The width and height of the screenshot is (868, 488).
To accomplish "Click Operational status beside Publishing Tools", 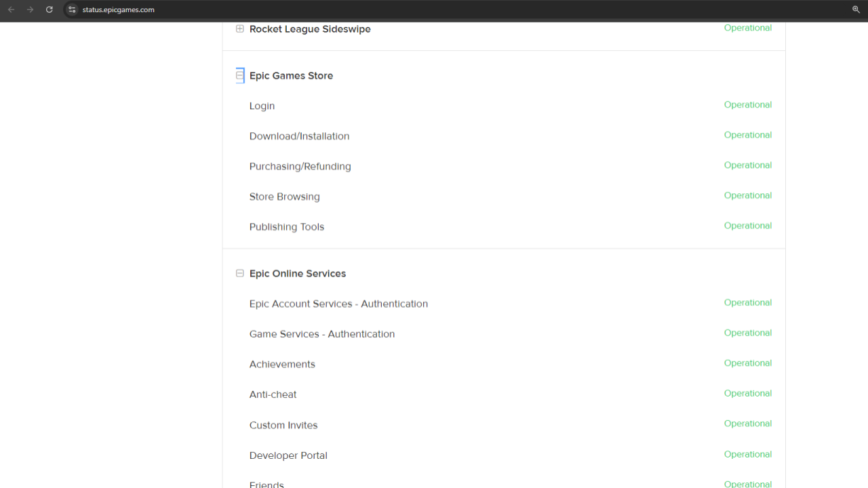I will tap(747, 226).
